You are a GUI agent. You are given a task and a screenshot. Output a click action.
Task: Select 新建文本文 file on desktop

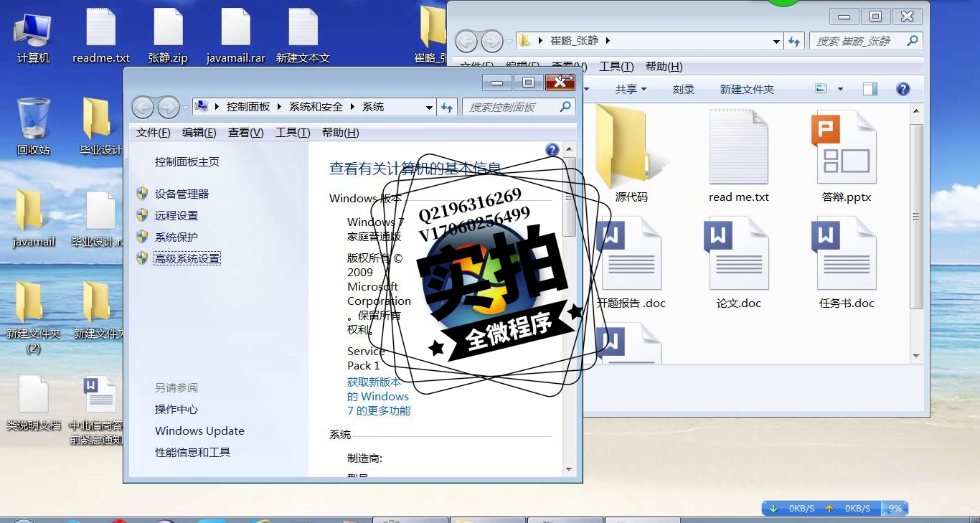coord(303,37)
